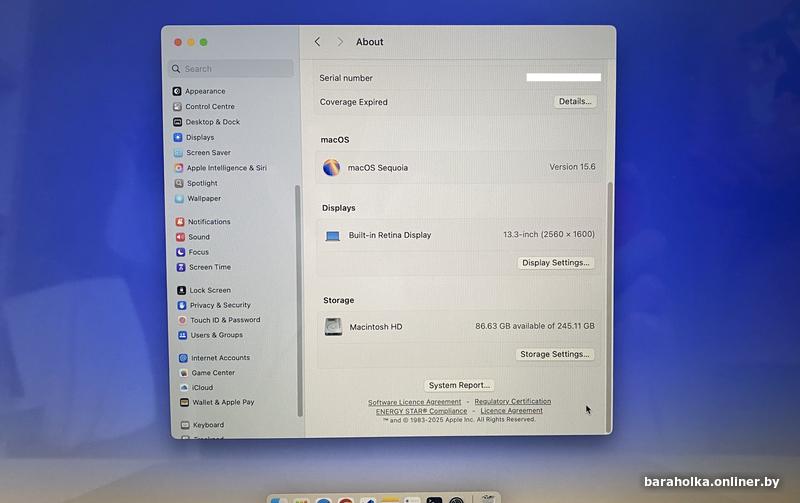
Task: Go forward with the right chevron
Action: [x=340, y=42]
